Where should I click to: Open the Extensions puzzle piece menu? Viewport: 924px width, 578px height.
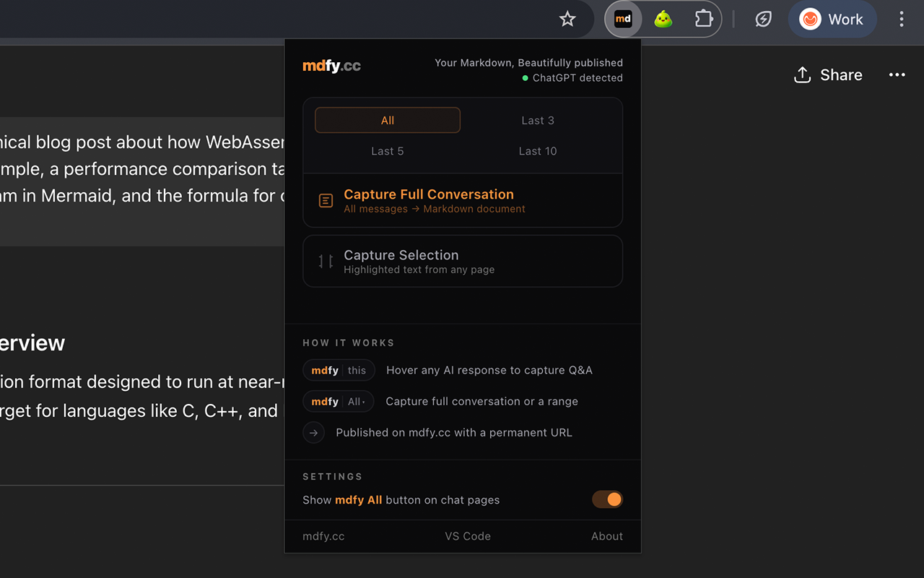tap(703, 20)
